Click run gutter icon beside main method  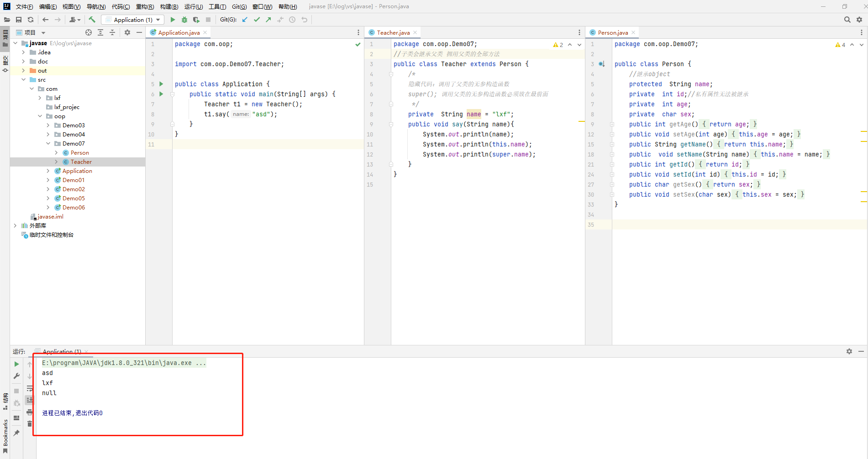161,94
